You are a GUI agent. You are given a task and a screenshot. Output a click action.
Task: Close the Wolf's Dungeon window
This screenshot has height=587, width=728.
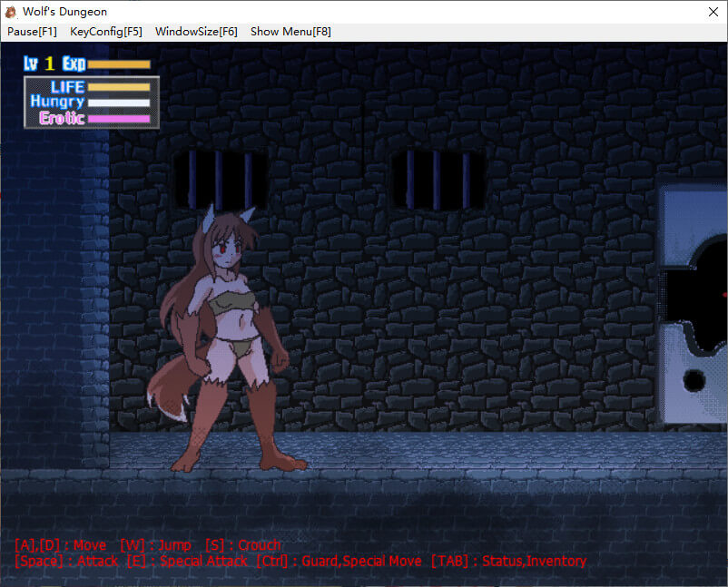click(712, 12)
